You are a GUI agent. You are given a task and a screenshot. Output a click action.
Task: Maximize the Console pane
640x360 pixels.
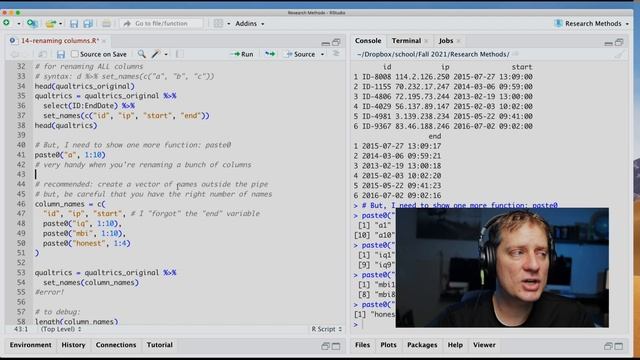(x=619, y=42)
